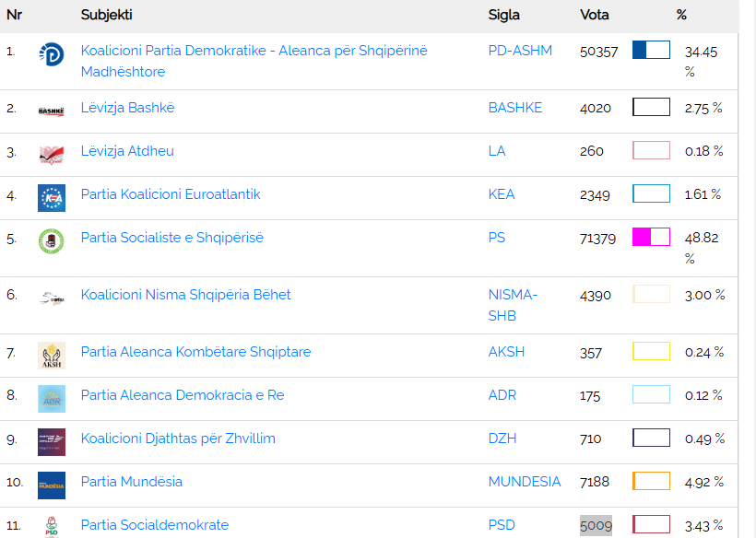This screenshot has width=756, height=538.
Task: Open Partia Socialiste e Shqipërisë link
Action: (x=171, y=238)
